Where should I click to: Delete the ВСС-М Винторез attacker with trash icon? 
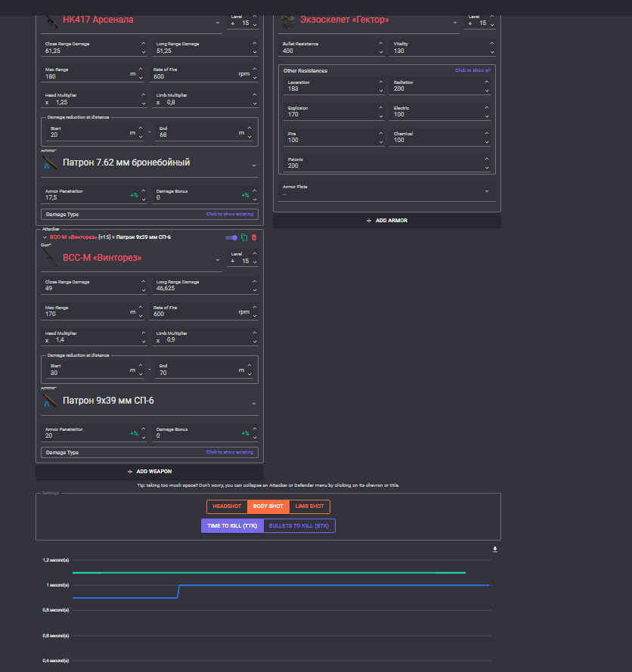point(254,237)
